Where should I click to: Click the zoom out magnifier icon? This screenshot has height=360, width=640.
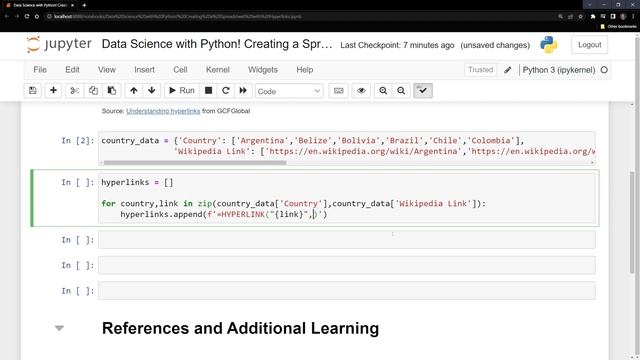401,91
